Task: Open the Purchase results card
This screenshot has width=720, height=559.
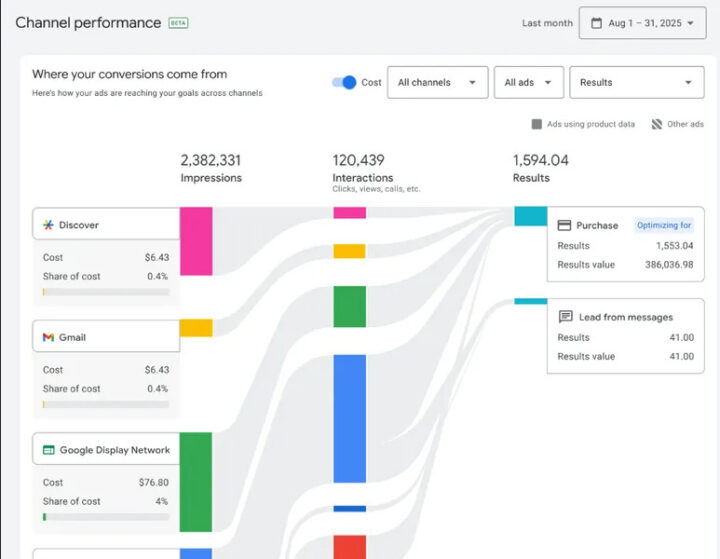Action: click(625, 244)
